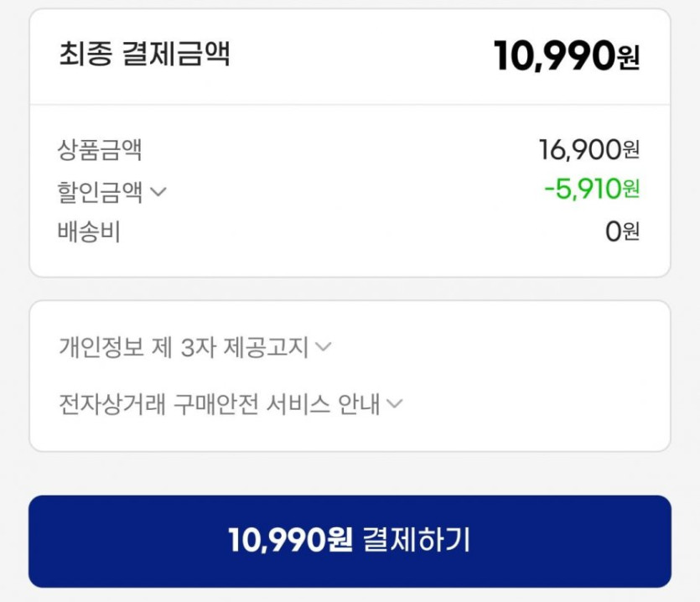Click the 16,900원 product price
Screen dimensions: 700x602
click(589, 151)
